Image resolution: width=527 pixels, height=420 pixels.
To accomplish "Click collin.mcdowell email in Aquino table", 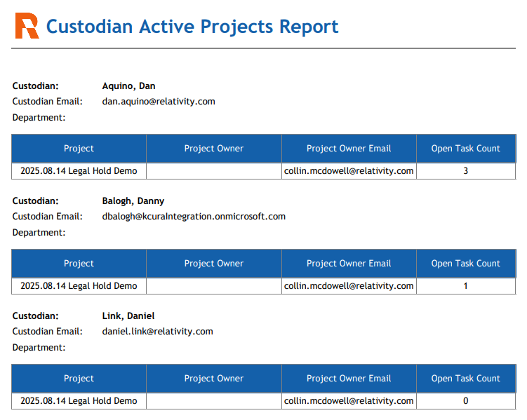I will click(x=349, y=171).
